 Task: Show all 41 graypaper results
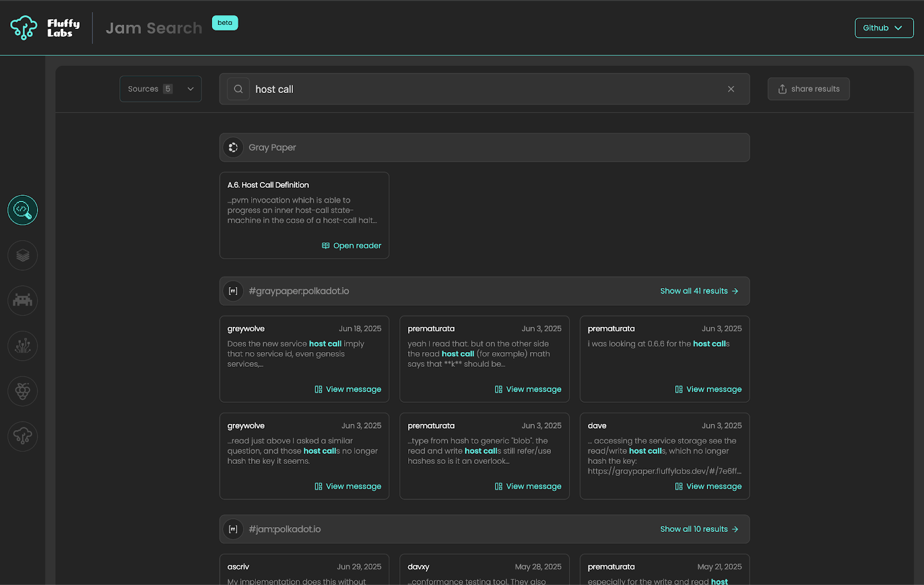(x=699, y=291)
